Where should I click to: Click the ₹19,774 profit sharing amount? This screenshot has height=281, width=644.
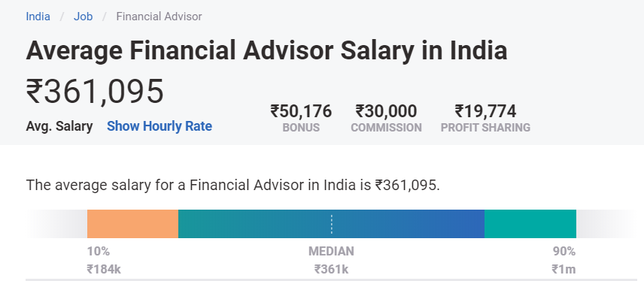485,111
